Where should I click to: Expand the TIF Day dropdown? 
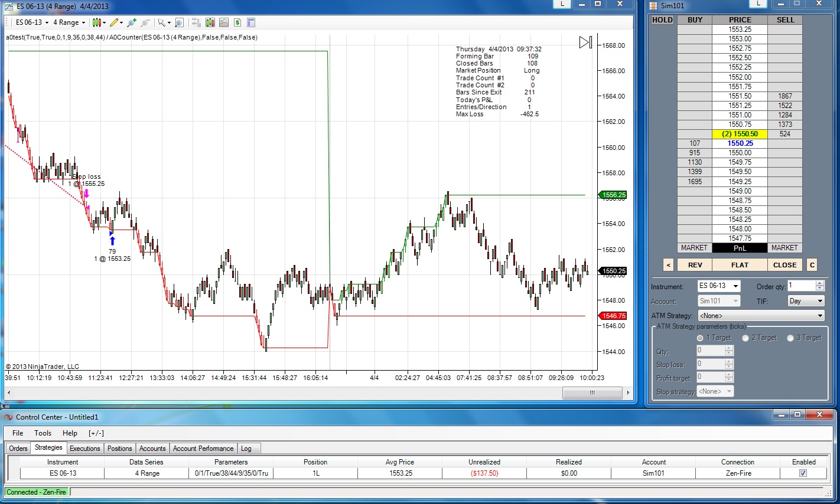[x=806, y=301]
